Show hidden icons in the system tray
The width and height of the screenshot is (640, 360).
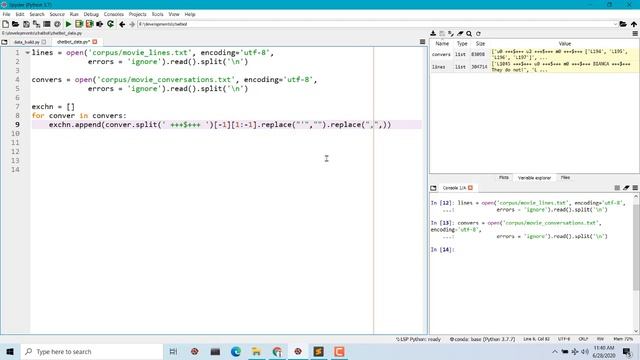(554, 352)
